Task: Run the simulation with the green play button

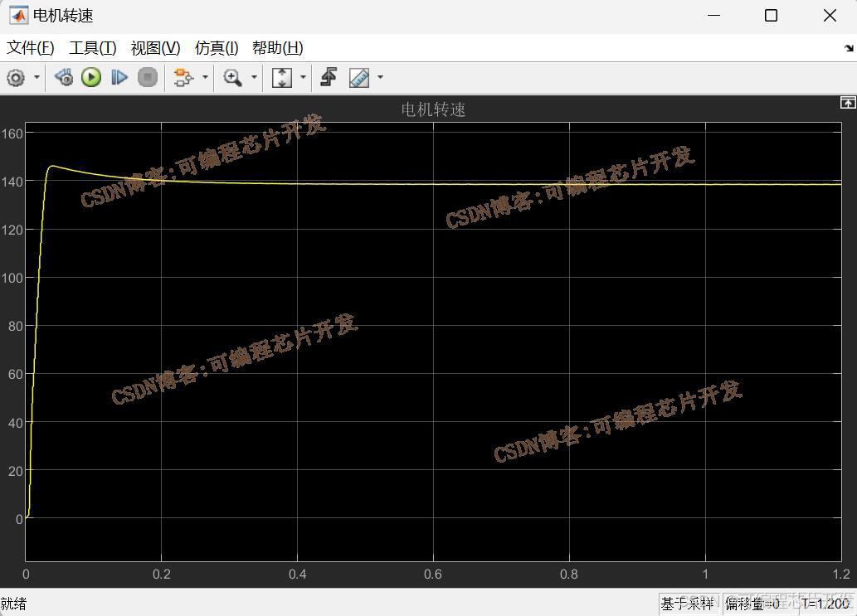Action: click(91, 78)
